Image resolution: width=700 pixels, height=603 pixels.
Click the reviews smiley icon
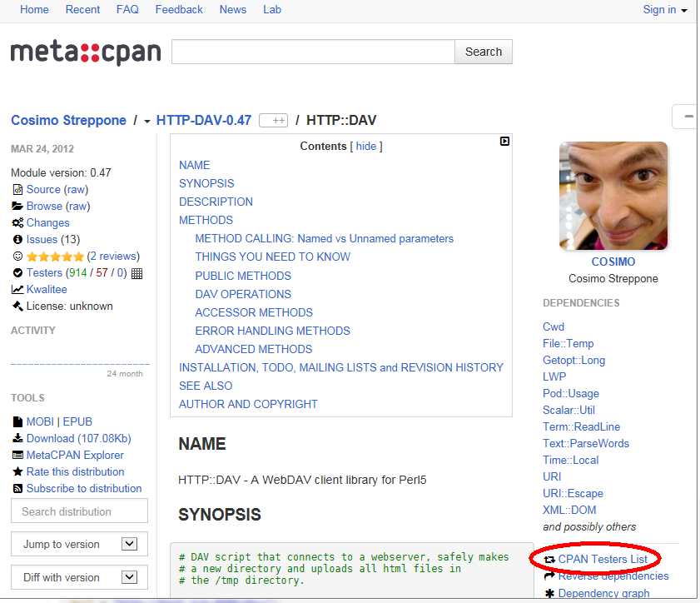click(17, 256)
